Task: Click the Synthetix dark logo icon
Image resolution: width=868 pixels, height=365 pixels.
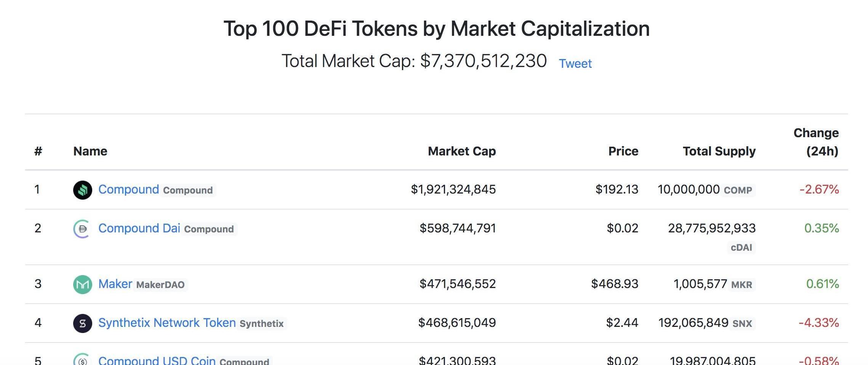Action: 83,323
